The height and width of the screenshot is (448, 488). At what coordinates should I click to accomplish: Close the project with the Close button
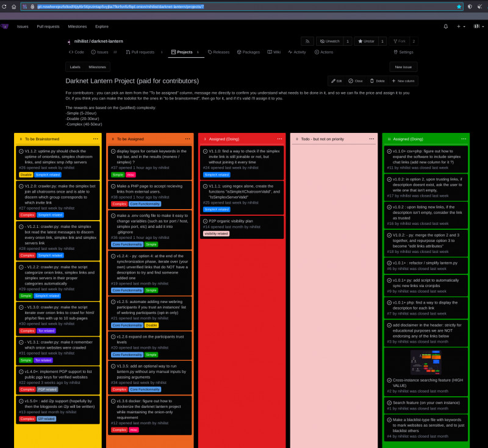[356, 80]
